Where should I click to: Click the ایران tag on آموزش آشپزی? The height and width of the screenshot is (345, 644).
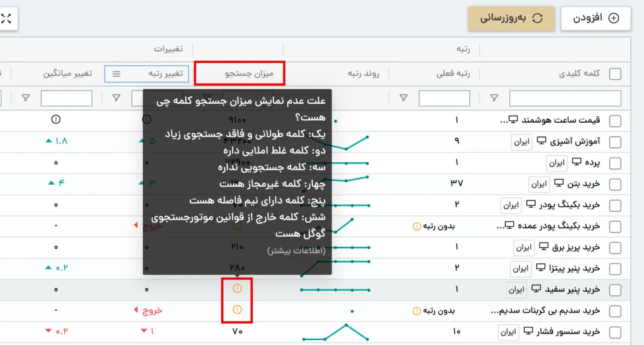tap(521, 142)
